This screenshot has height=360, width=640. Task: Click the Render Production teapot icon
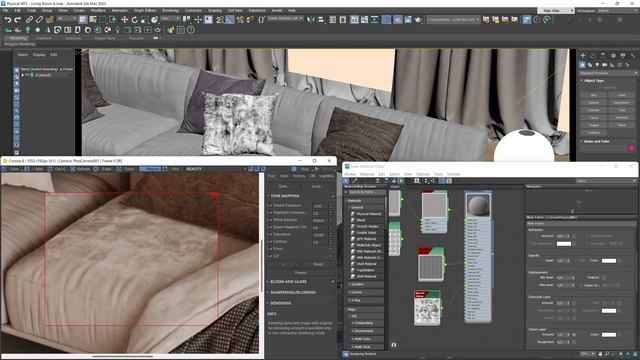418,20
